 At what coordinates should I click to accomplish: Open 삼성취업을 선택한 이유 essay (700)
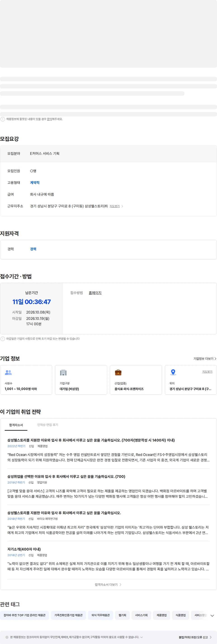click(x=66, y=477)
